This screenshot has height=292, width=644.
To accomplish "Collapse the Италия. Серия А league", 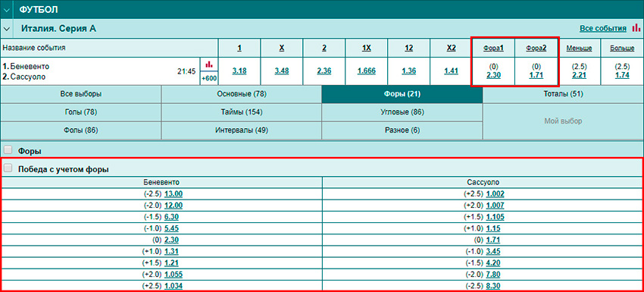I will (6, 29).
